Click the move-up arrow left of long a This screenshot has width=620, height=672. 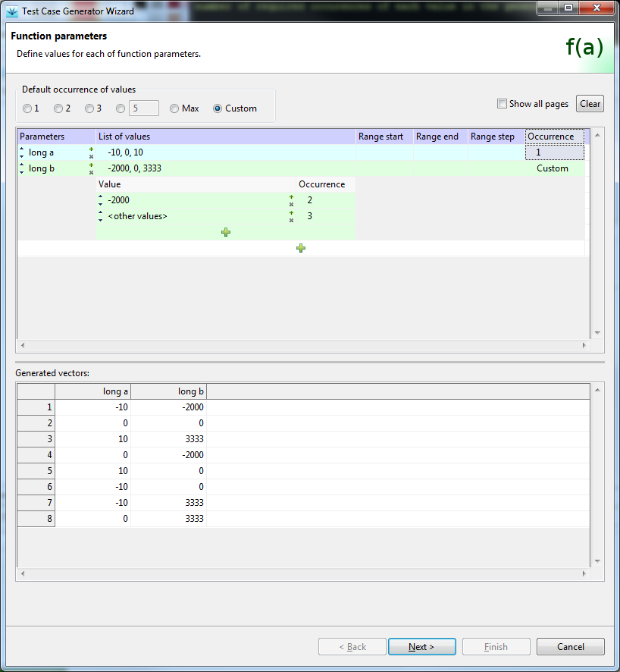pyautogui.click(x=22, y=149)
